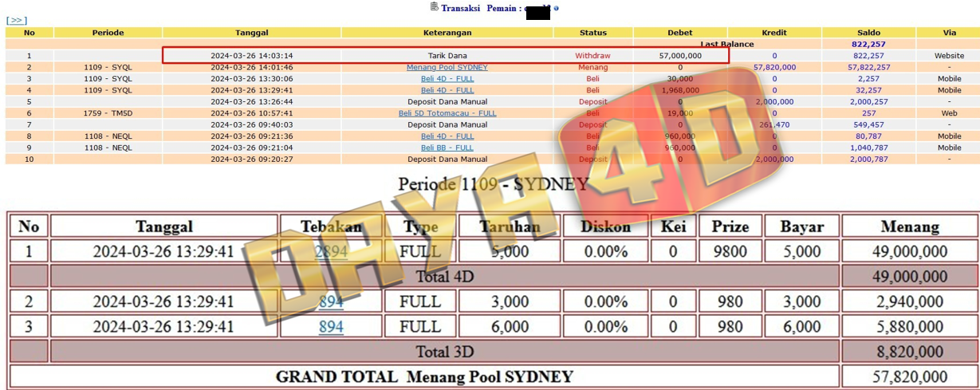The image size is (980, 390).
Task: Click the Last Balance 822,257 value
Action: 868,45
